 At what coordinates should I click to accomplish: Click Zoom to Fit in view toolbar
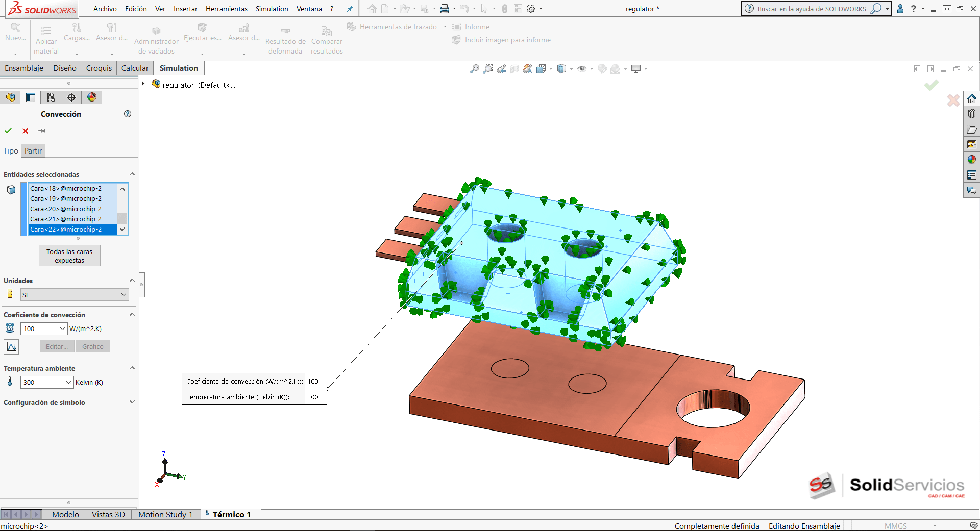(x=475, y=69)
